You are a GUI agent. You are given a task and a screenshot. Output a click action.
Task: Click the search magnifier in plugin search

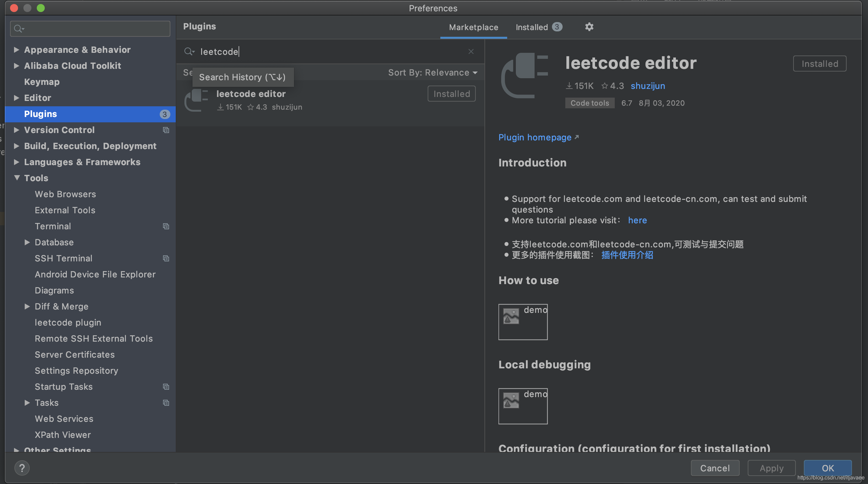click(x=189, y=51)
